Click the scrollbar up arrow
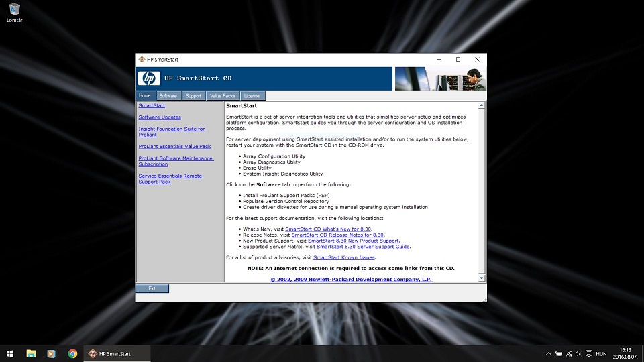This screenshot has height=362, width=644. [x=482, y=105]
